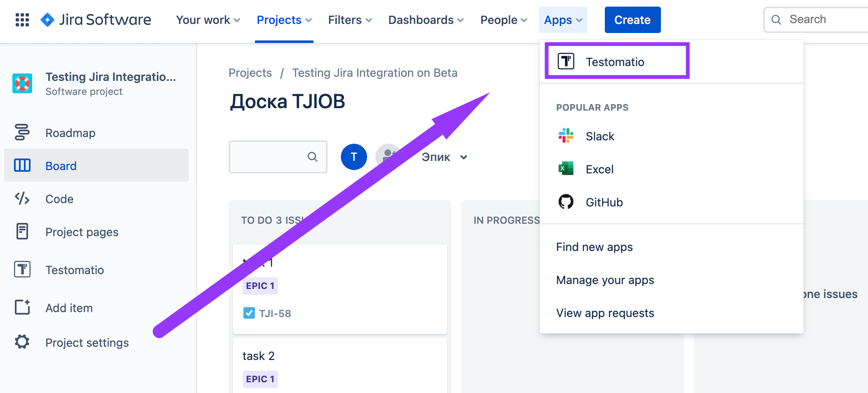Expand the Эпик filter dropdown

pyautogui.click(x=444, y=157)
